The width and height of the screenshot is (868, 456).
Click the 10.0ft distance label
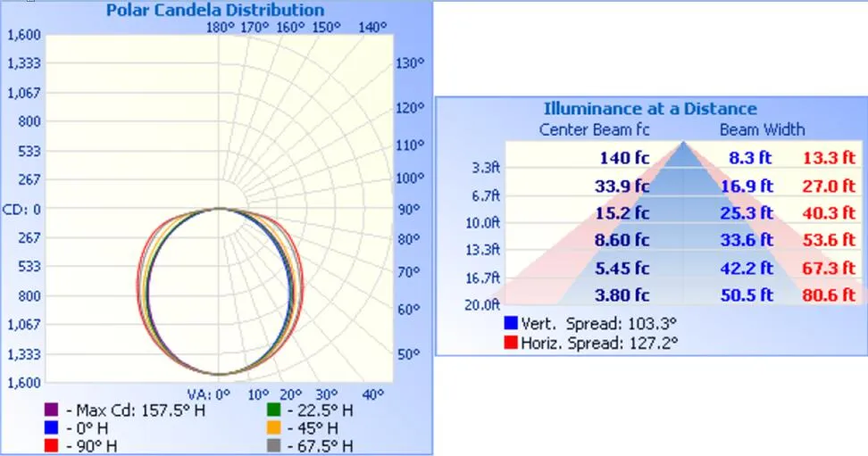482,222
